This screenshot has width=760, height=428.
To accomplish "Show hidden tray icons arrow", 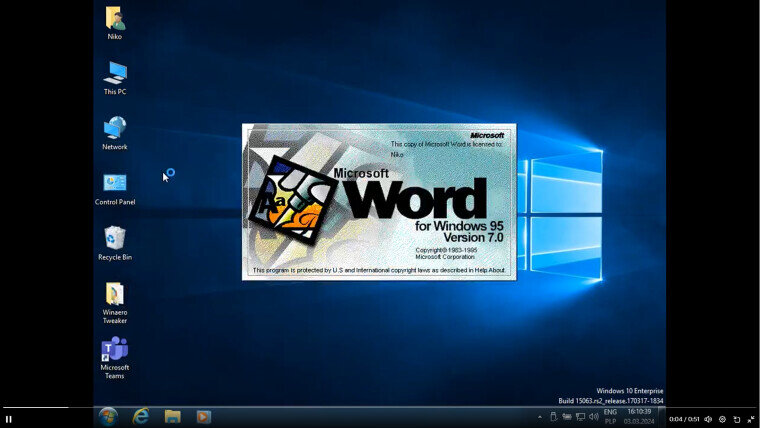I will point(539,417).
